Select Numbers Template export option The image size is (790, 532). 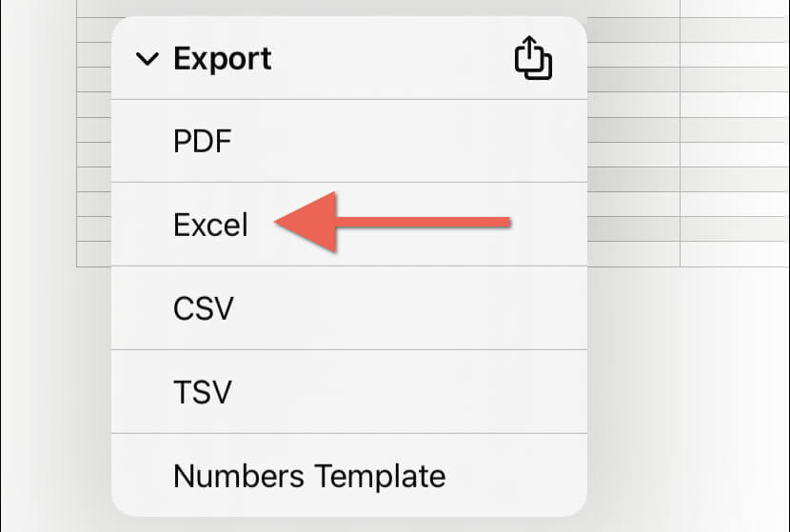[349, 475]
